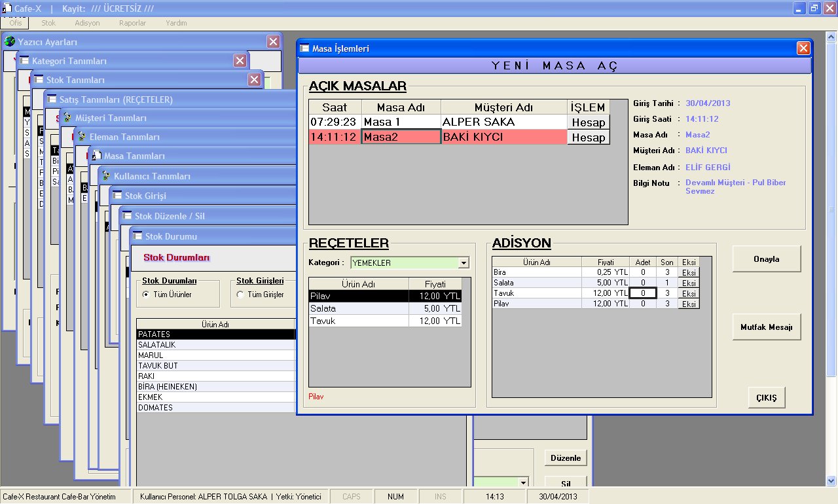Image resolution: width=838 pixels, height=504 pixels.
Task: Select Tavuk in the Reçeteler list
Action: (359, 321)
